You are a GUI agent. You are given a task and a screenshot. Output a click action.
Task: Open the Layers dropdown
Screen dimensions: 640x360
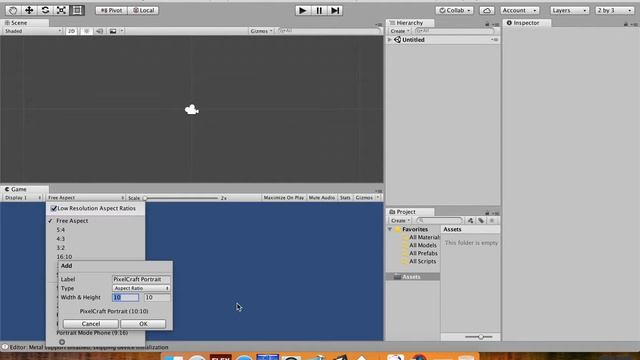[x=569, y=10]
